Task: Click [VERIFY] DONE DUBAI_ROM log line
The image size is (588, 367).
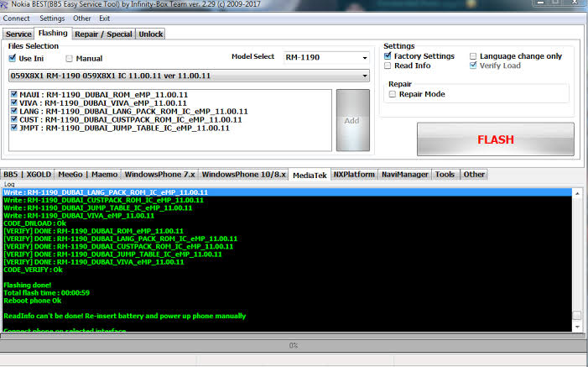Action: (93, 231)
